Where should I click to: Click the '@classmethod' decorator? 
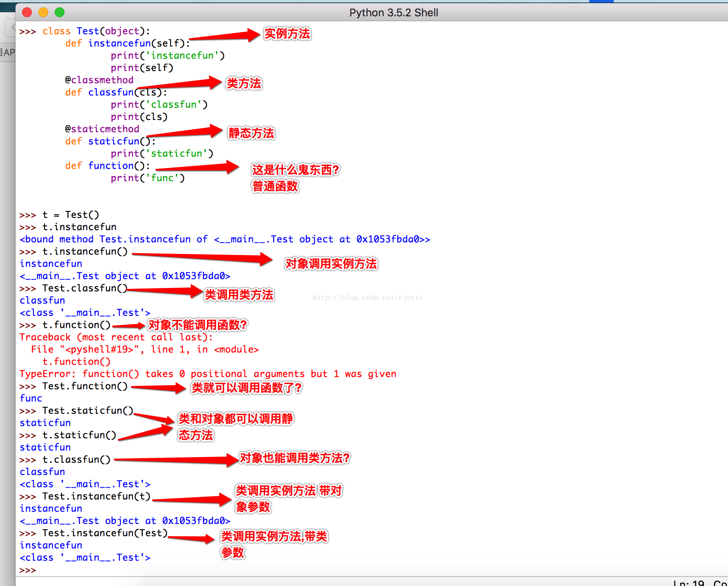pyautogui.click(x=99, y=80)
